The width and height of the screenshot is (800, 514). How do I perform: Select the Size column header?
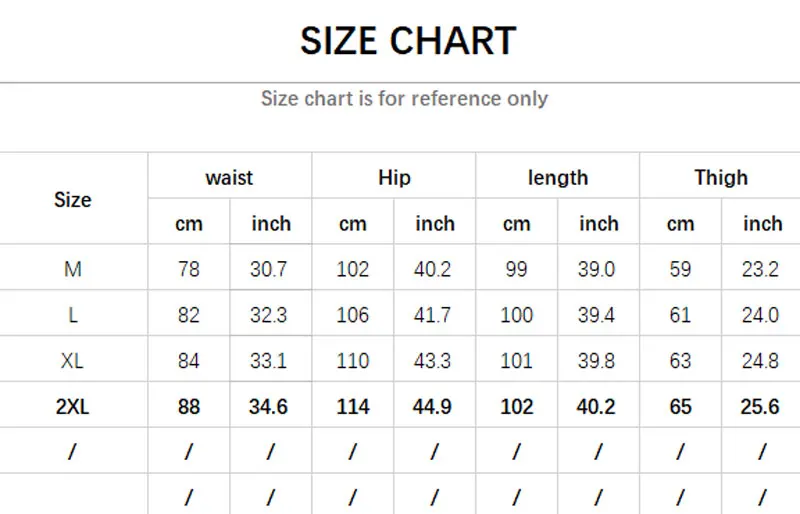click(73, 200)
